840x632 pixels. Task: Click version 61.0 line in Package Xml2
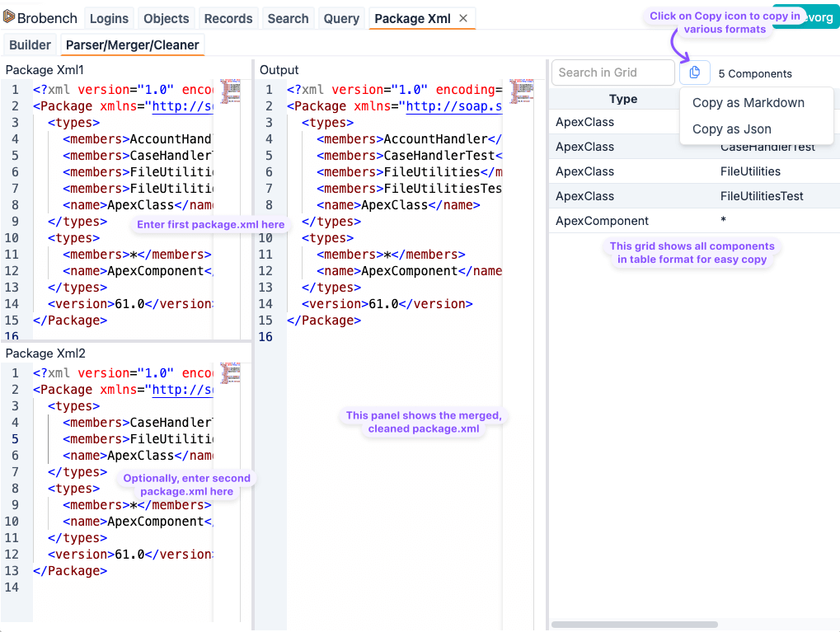(x=129, y=555)
